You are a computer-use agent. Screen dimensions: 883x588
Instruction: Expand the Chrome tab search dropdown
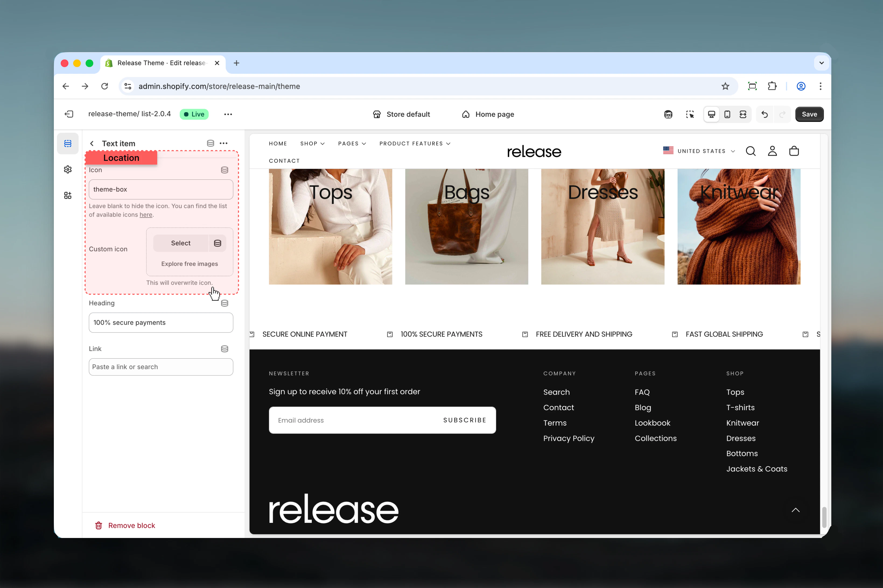(821, 63)
